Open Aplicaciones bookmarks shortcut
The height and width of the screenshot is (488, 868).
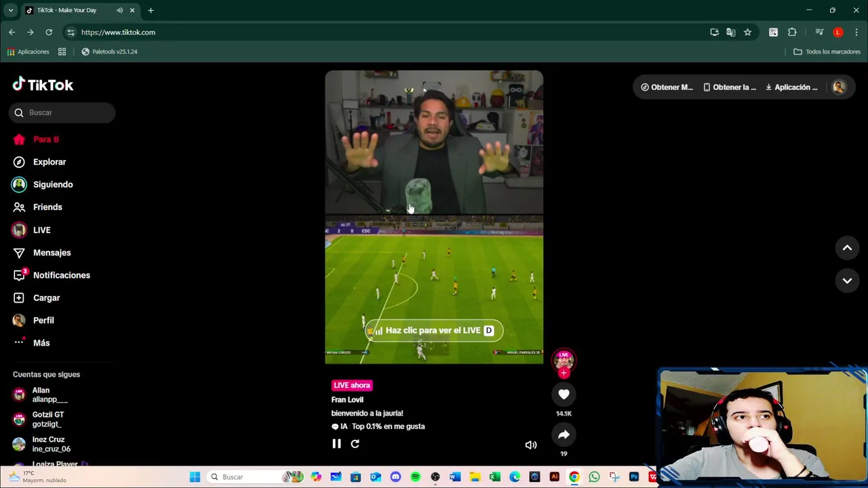(28, 52)
